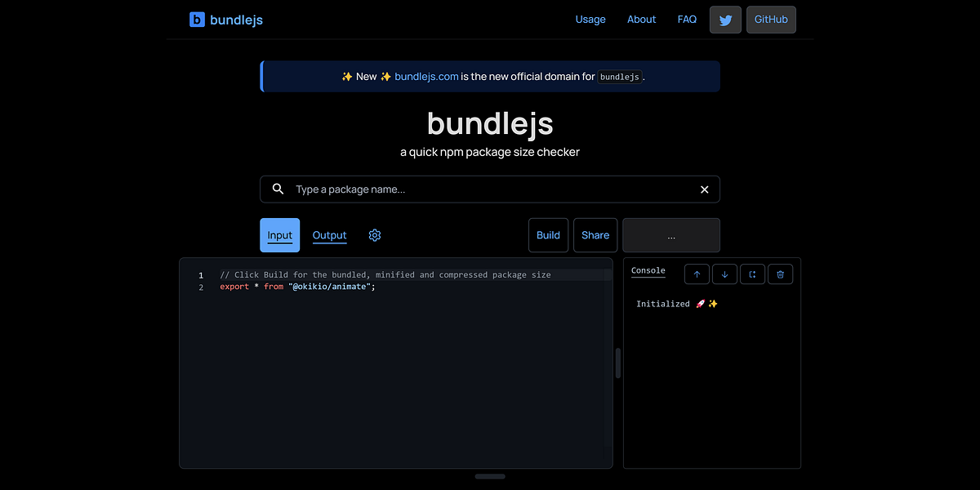Click the package name search field
Viewport: 980px width, 490px height.
[x=490, y=189]
